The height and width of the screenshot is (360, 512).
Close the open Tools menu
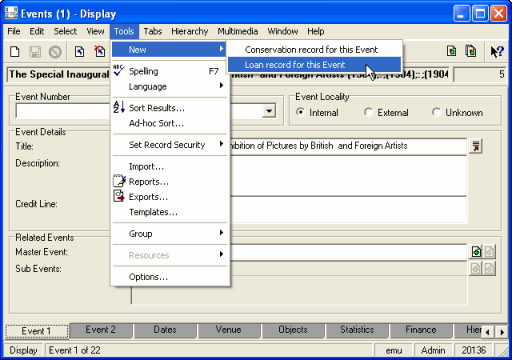coord(124,31)
